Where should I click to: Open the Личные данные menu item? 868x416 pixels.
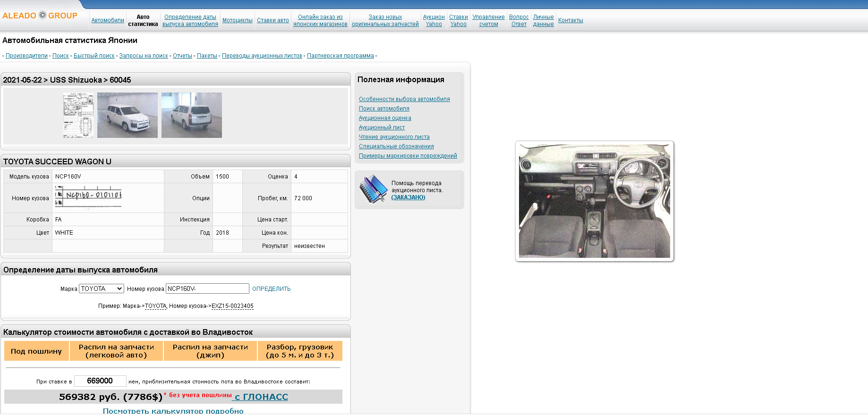coord(544,20)
